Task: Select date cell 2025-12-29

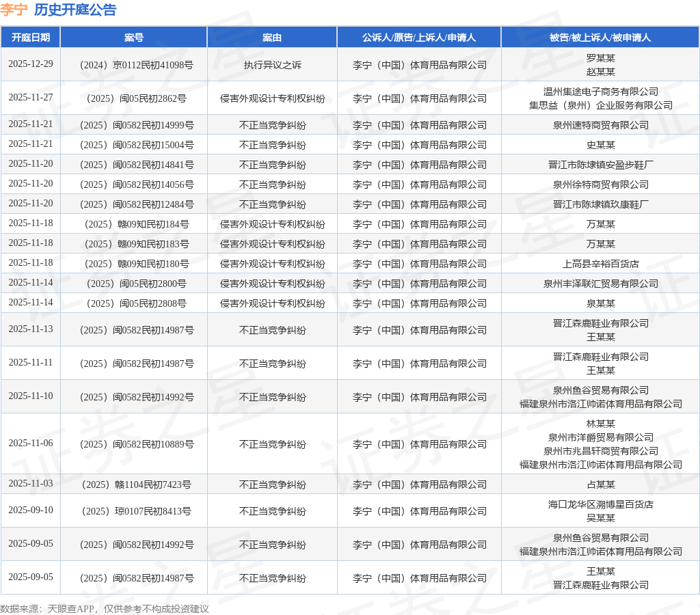Action: pyautogui.click(x=30, y=64)
